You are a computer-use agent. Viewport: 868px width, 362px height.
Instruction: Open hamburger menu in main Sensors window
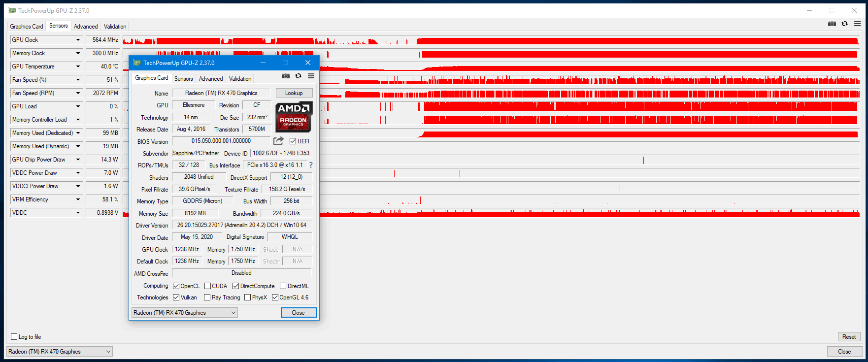coord(857,24)
